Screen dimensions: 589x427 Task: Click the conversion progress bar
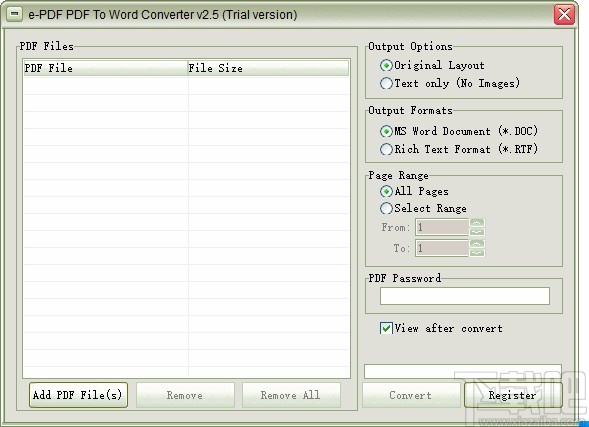pyautogui.click(x=463, y=371)
